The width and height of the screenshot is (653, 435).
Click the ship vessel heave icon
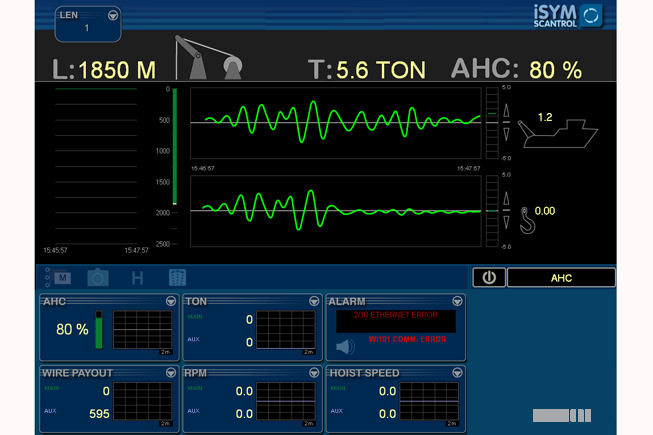click(557, 134)
